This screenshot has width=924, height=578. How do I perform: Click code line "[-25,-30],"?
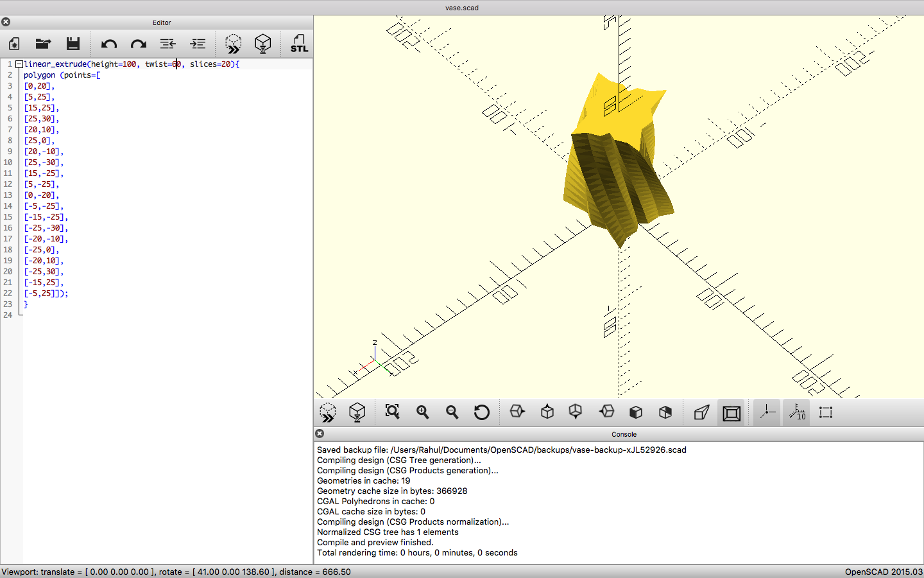46,228
